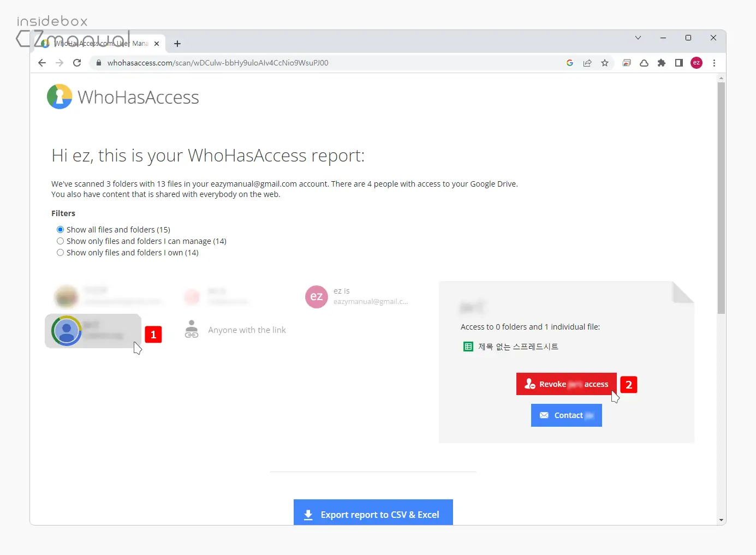Share this page using share icon
This screenshot has width=756, height=555.
[587, 63]
